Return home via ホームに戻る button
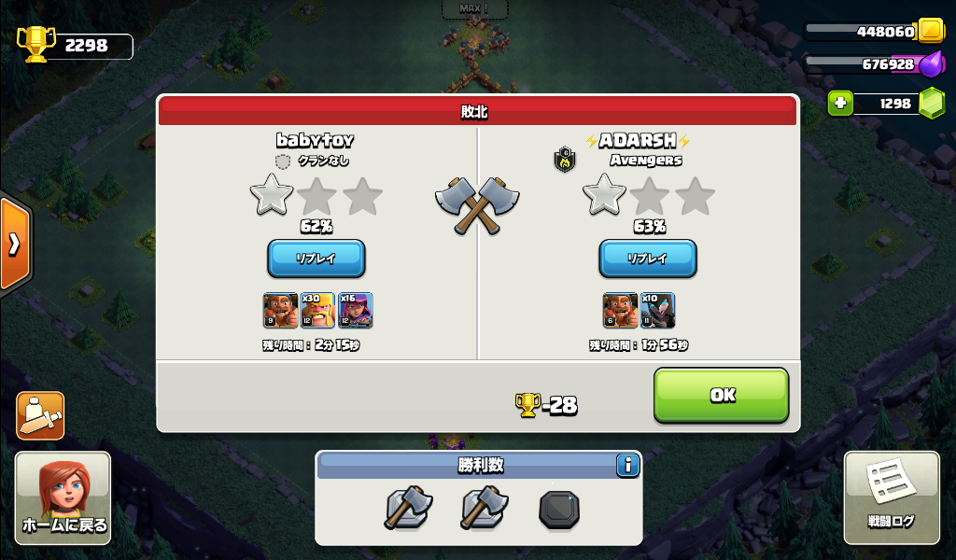The image size is (956, 560). click(63, 497)
